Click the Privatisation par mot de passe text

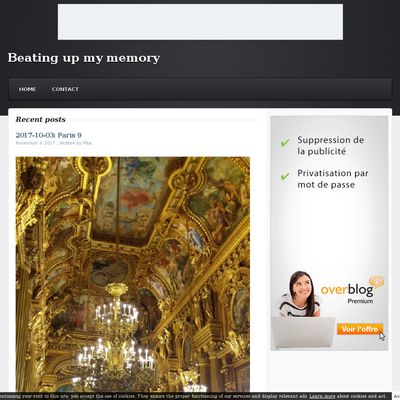(x=333, y=179)
